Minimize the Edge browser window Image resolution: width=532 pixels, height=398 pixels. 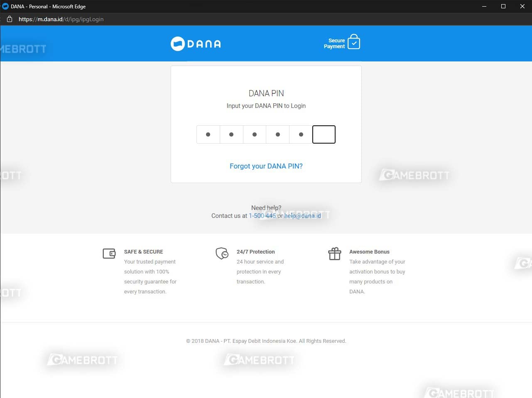(484, 6)
